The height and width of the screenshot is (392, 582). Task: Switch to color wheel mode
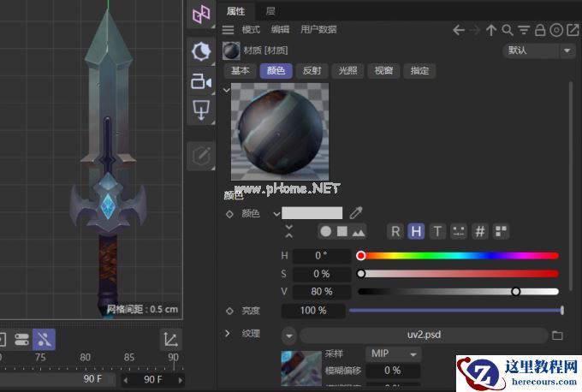click(x=325, y=231)
